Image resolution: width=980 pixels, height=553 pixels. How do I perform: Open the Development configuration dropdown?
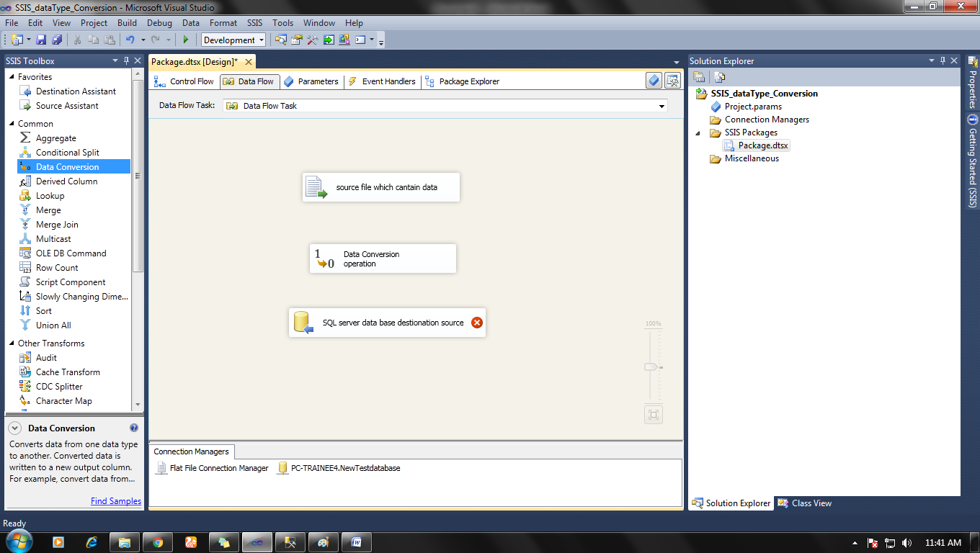pyautogui.click(x=261, y=40)
